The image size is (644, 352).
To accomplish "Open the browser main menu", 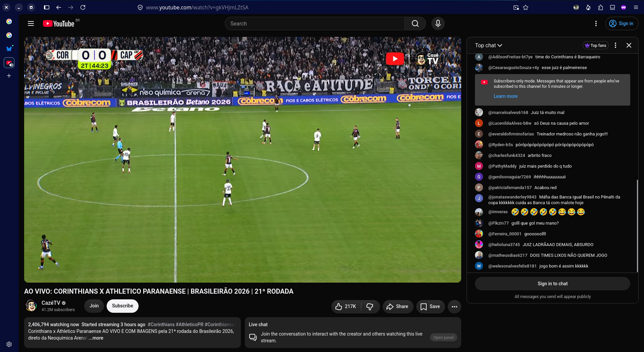I will point(636,7).
